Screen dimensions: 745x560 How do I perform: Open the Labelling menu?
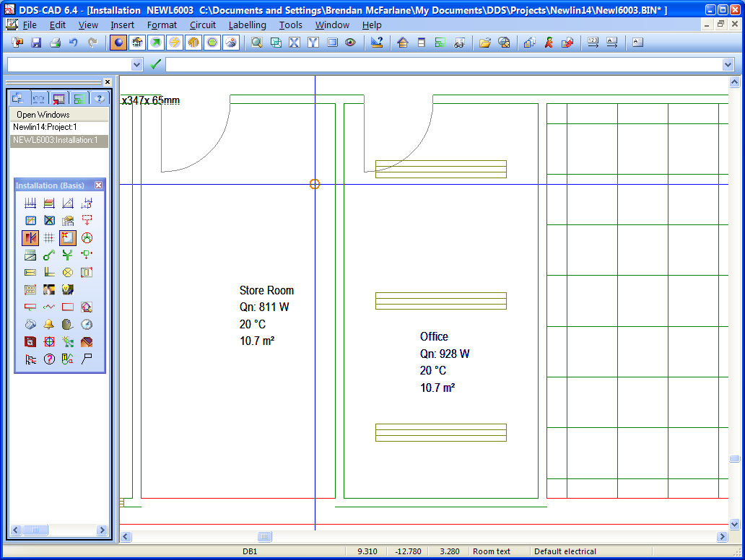(247, 25)
